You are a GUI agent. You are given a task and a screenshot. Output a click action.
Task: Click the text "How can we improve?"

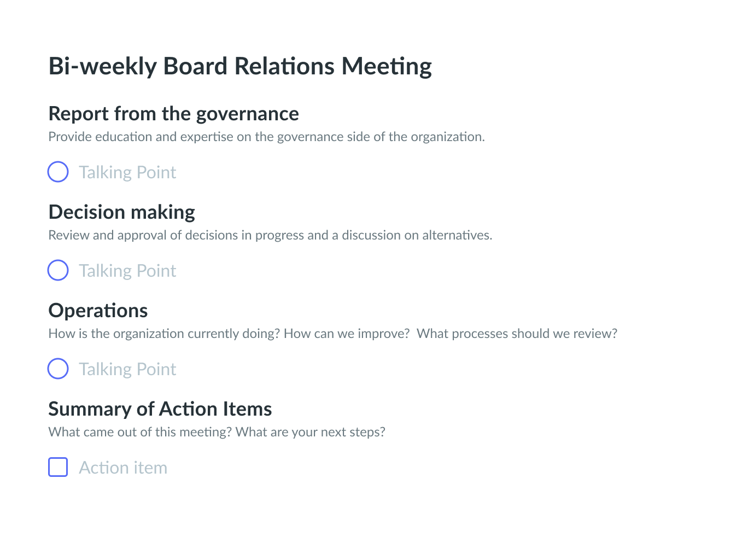pos(347,334)
